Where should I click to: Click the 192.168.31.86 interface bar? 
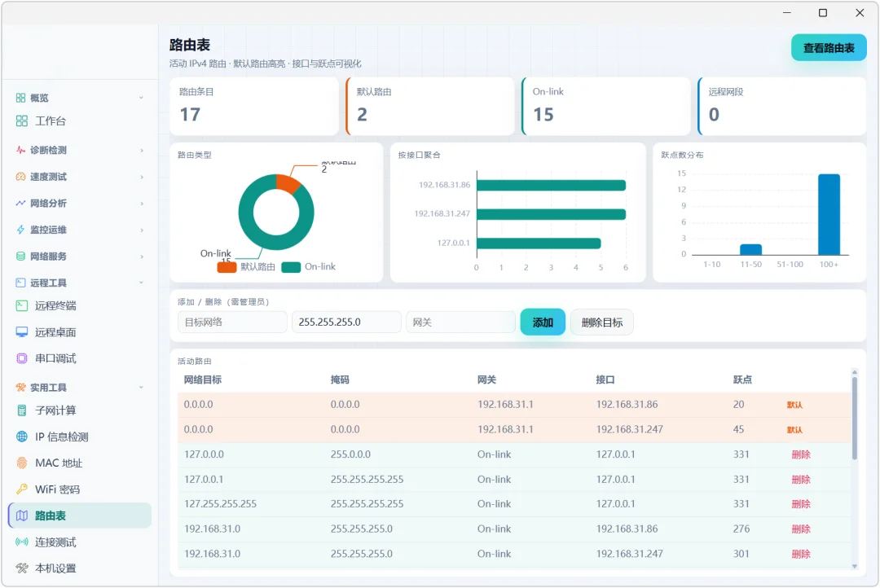click(551, 186)
